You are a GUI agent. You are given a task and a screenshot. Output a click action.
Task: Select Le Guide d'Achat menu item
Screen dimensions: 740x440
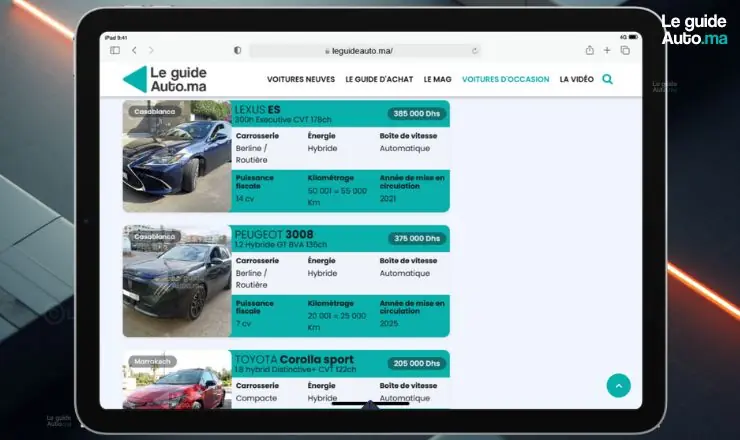coord(379,79)
